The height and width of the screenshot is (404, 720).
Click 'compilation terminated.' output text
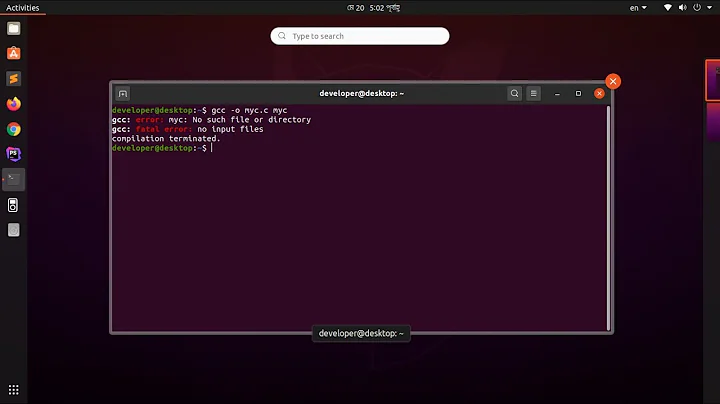166,139
